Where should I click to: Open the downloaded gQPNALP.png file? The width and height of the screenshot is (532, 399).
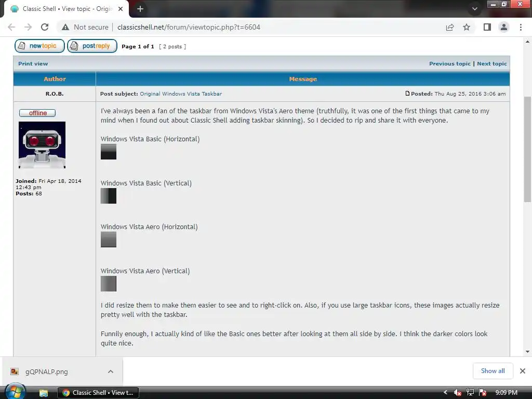click(x=46, y=371)
